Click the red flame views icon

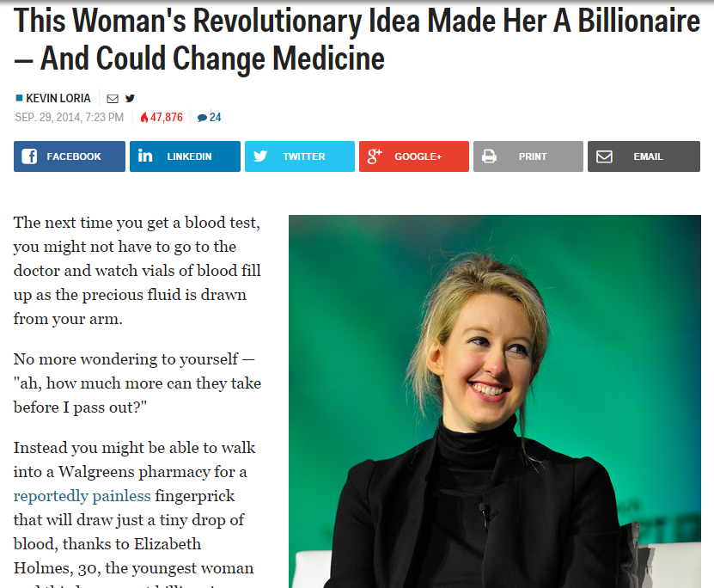pos(144,118)
